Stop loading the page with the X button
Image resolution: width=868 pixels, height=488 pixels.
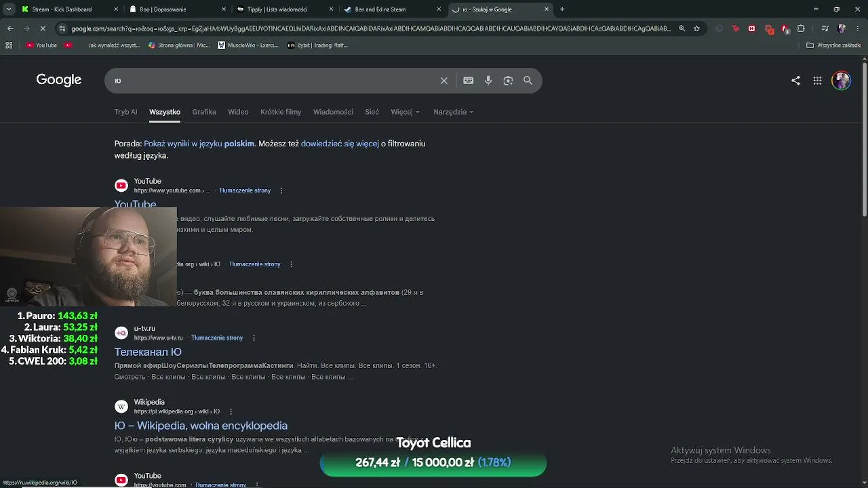[43, 28]
